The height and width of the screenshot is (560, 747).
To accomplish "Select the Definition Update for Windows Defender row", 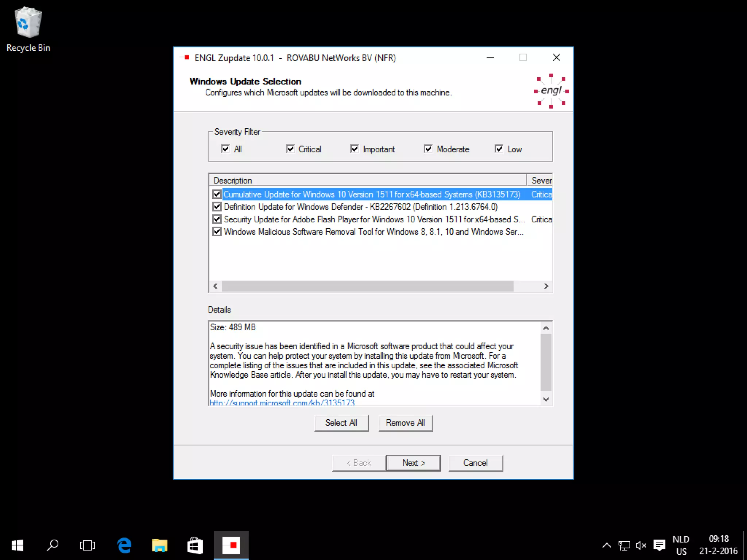I will click(x=361, y=207).
